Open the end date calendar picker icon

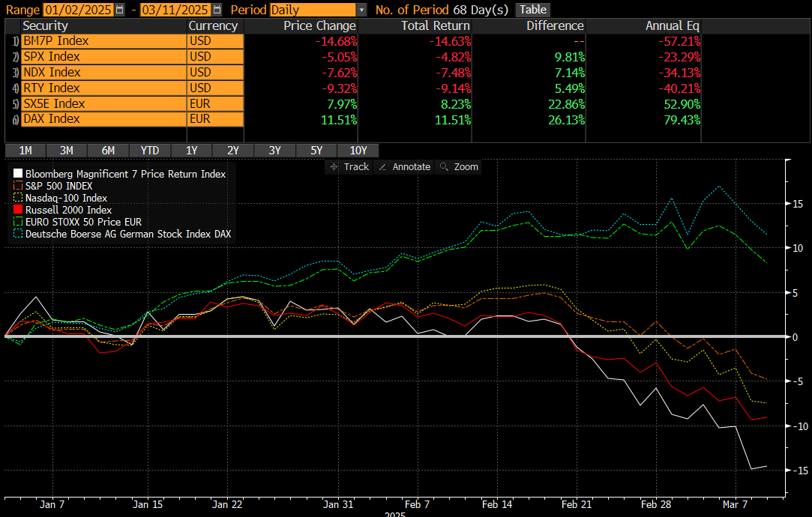click(x=217, y=10)
